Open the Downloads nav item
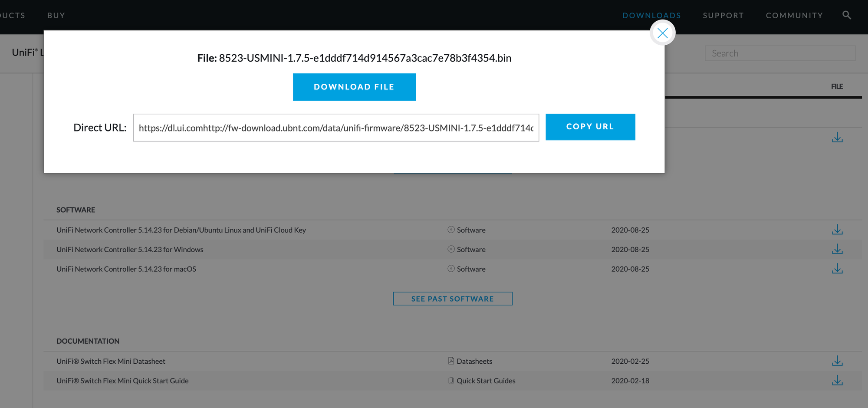The width and height of the screenshot is (868, 408). click(x=651, y=16)
